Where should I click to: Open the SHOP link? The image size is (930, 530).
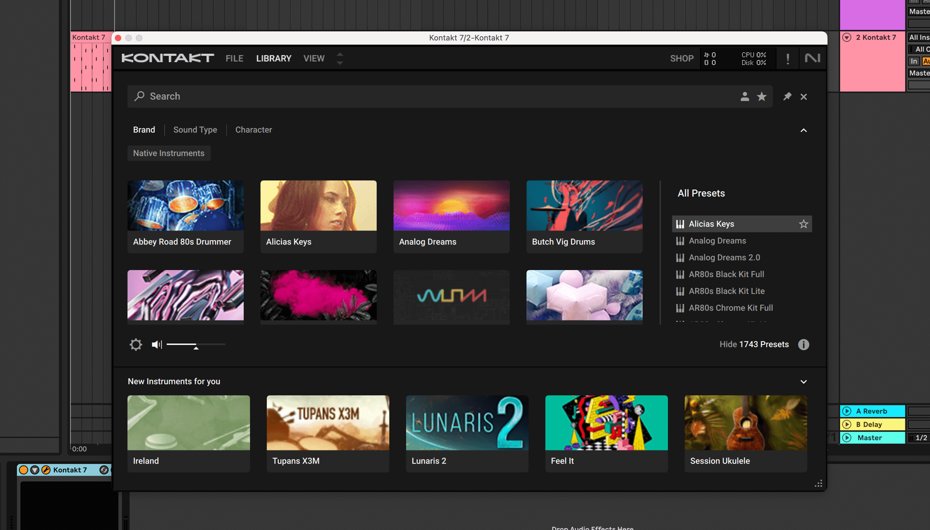(x=682, y=59)
